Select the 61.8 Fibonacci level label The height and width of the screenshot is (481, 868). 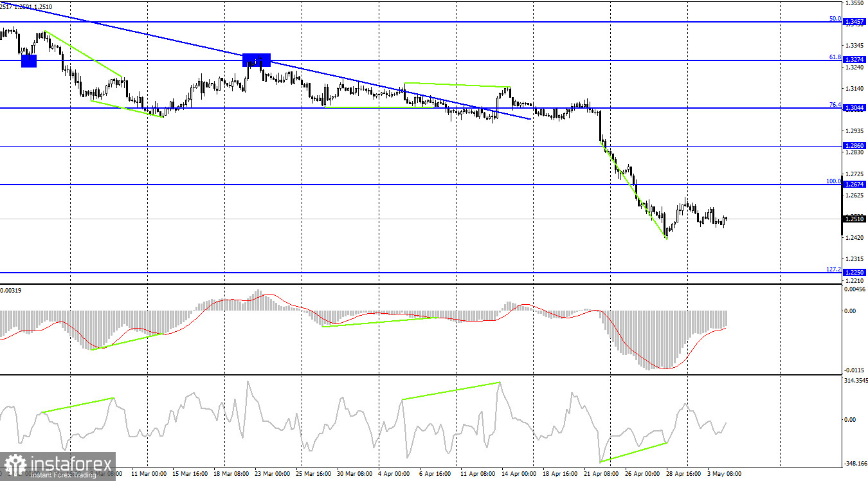(x=835, y=57)
